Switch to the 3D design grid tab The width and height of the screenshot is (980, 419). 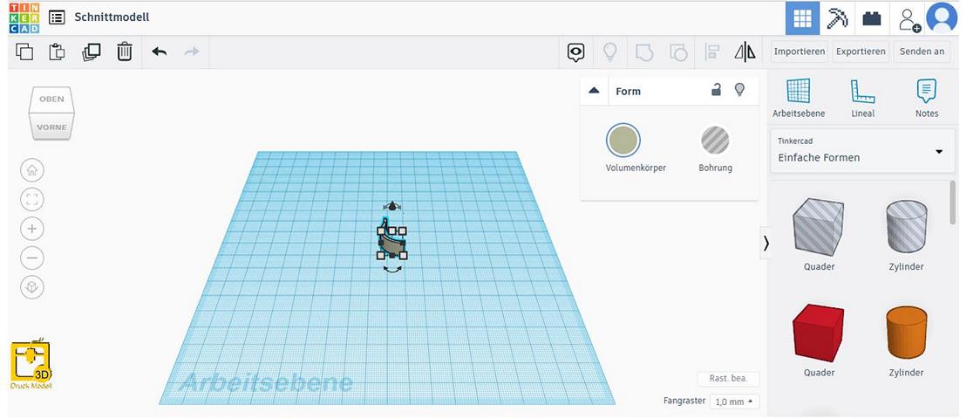(801, 17)
